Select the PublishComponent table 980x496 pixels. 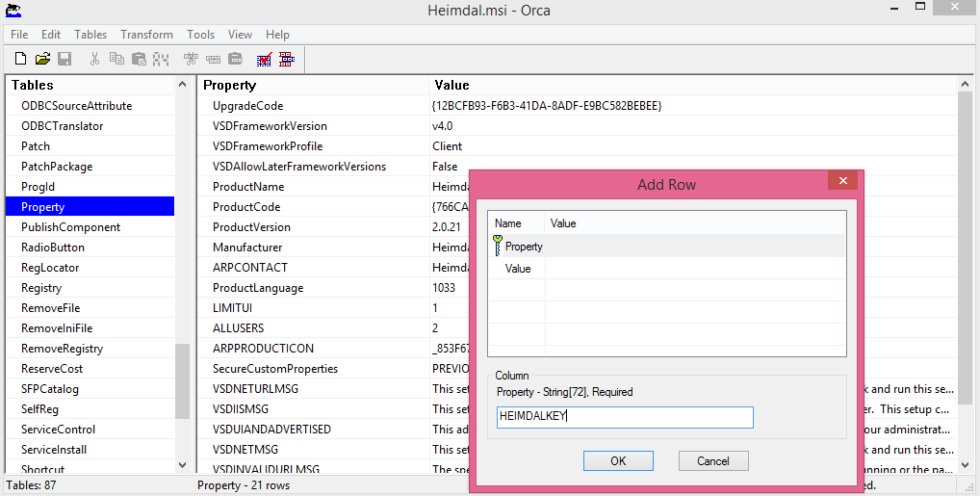pyautogui.click(x=90, y=227)
